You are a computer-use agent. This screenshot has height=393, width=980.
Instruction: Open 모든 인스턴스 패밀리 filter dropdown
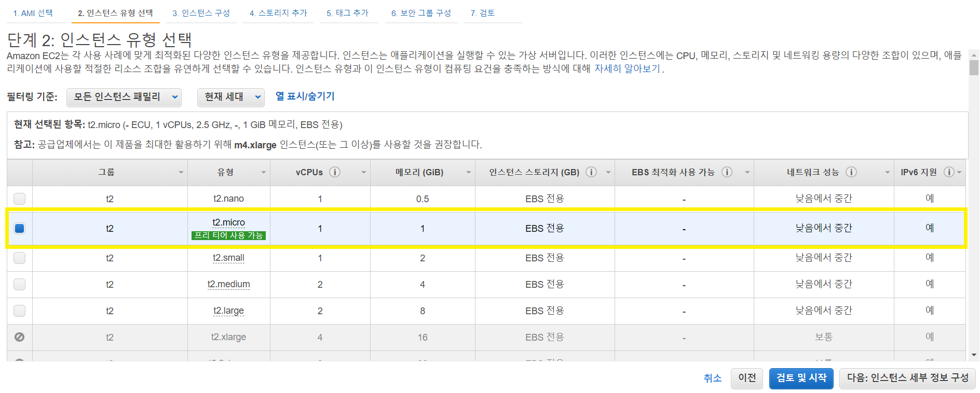[x=124, y=97]
